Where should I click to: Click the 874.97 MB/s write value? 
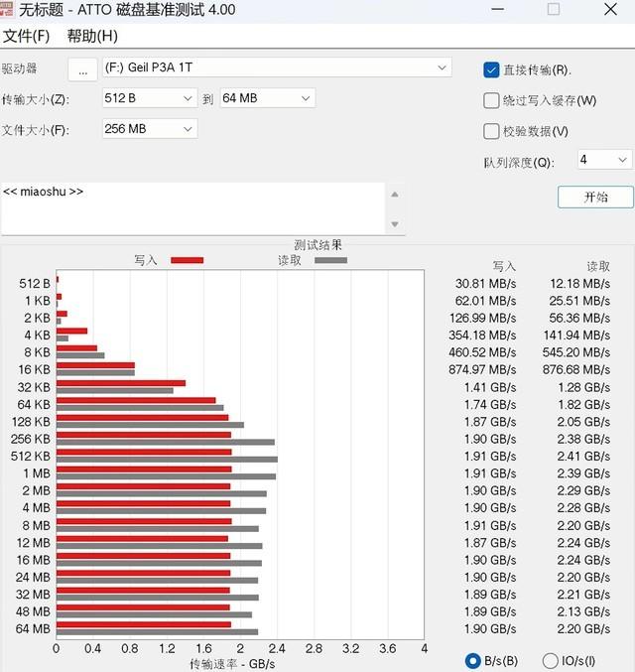pos(482,369)
